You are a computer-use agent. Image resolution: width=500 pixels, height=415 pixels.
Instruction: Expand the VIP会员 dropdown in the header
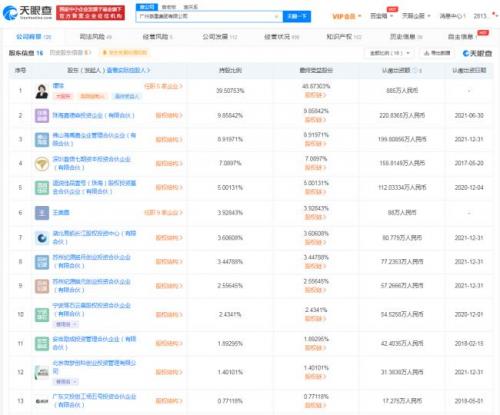(x=347, y=16)
